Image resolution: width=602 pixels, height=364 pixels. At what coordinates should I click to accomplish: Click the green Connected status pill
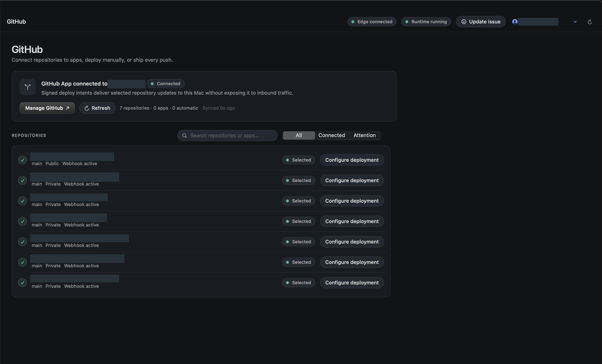click(x=165, y=84)
